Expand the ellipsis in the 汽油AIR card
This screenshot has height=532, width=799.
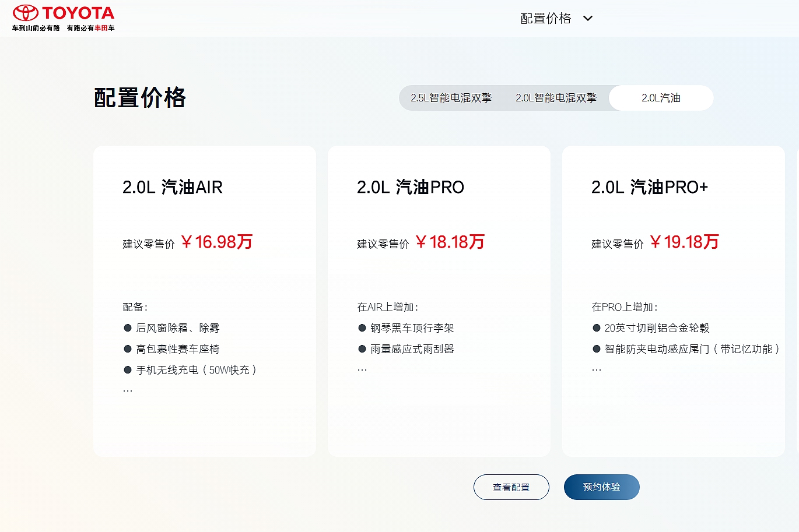tap(128, 390)
